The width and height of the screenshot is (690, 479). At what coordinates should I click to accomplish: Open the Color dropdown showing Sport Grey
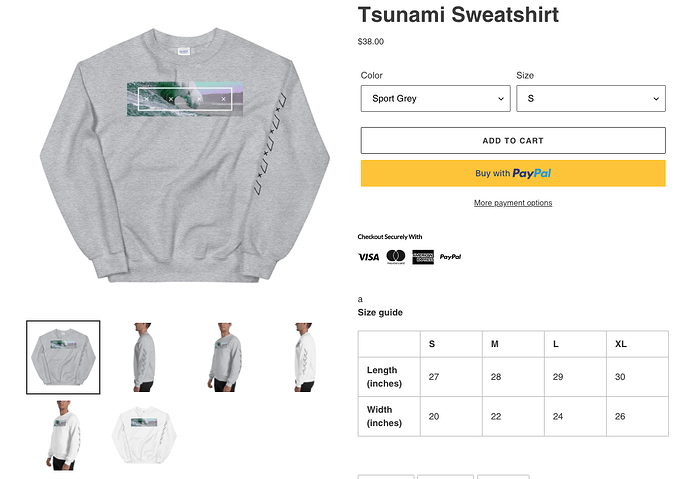point(435,99)
